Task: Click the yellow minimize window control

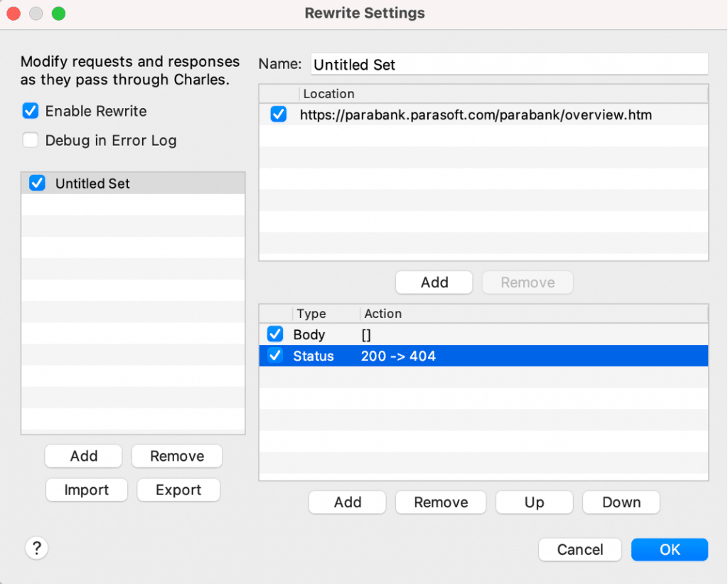Action: coord(36,13)
